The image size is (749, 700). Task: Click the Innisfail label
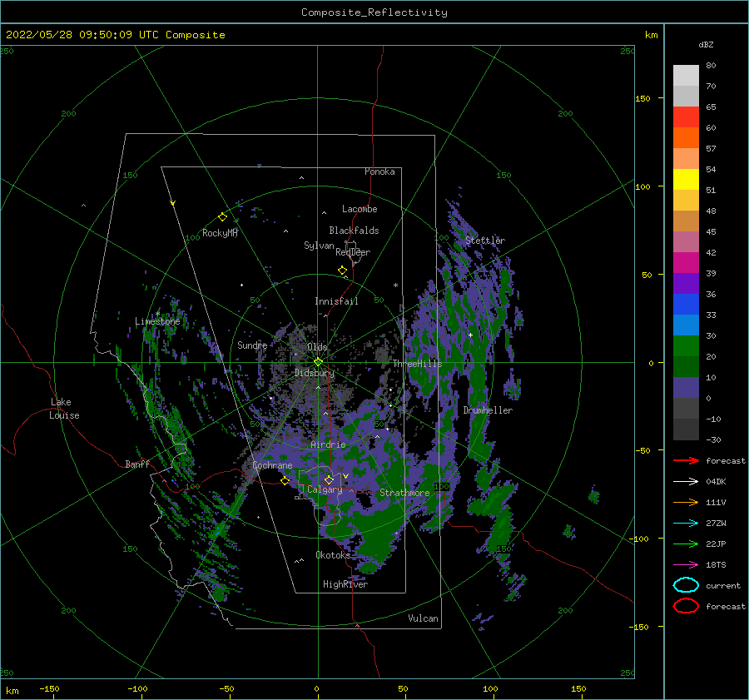click(336, 301)
